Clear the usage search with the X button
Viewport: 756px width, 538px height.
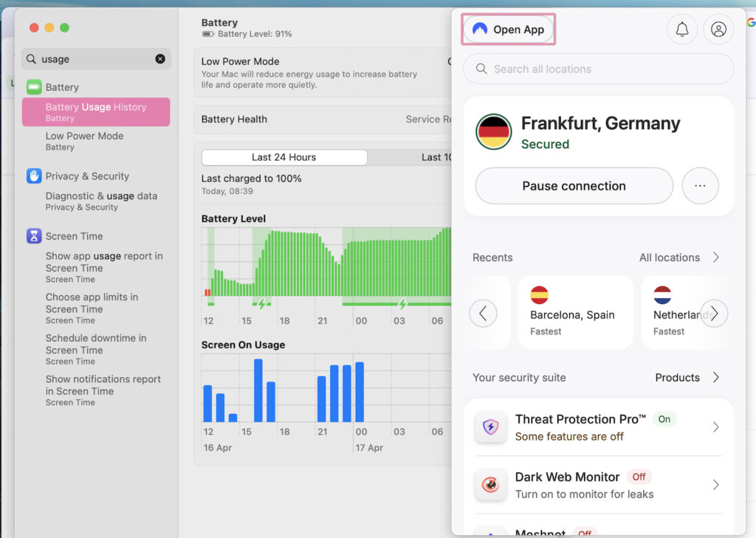click(x=159, y=59)
